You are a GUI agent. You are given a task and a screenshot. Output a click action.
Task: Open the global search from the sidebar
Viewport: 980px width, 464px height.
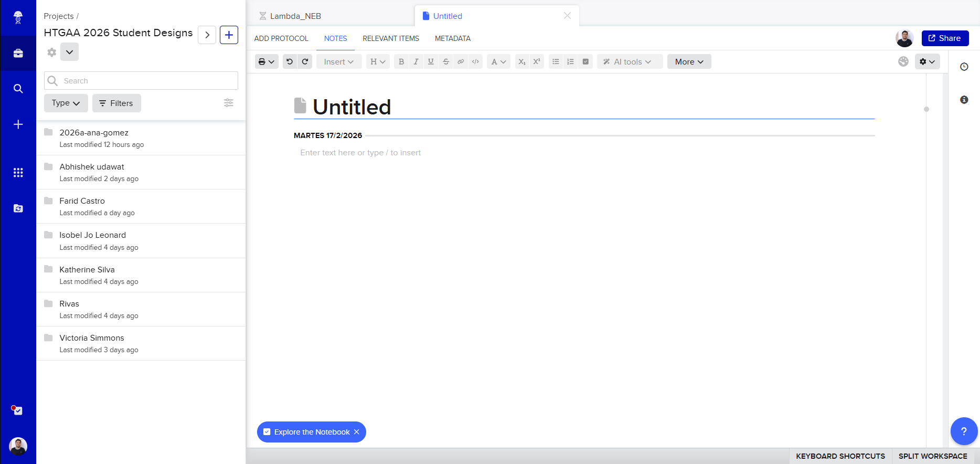pos(18,89)
